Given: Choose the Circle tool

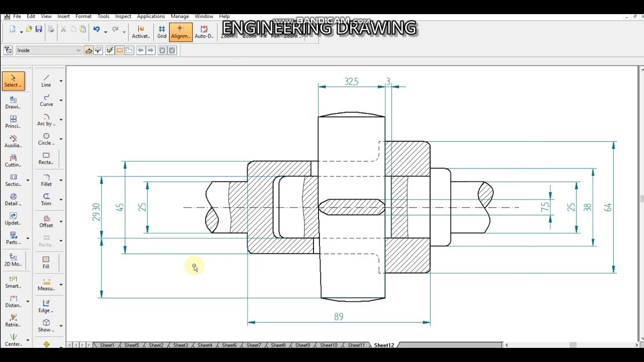Looking at the screenshot, I should pyautogui.click(x=46, y=139).
